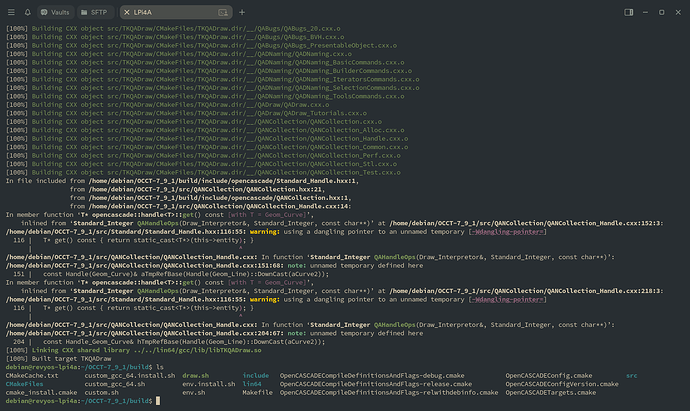
Task: Click the lin64 directory name
Action: click(252, 384)
